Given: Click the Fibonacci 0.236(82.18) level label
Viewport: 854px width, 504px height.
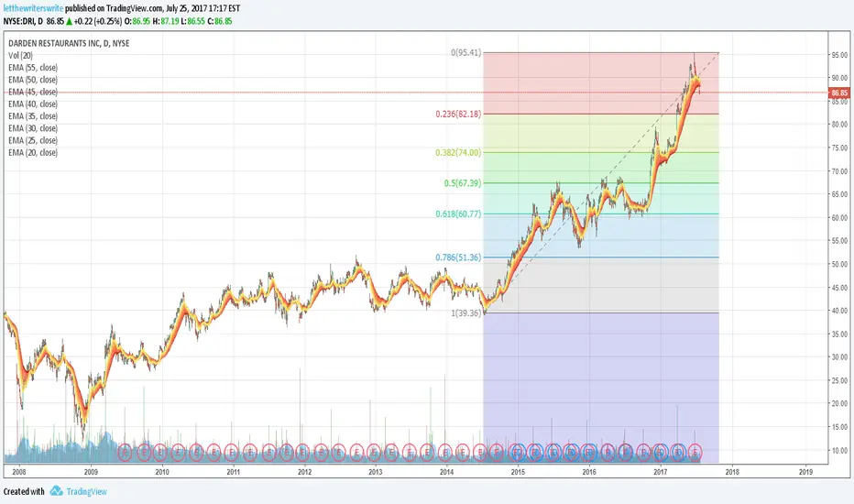Looking at the screenshot, I should coord(458,114).
